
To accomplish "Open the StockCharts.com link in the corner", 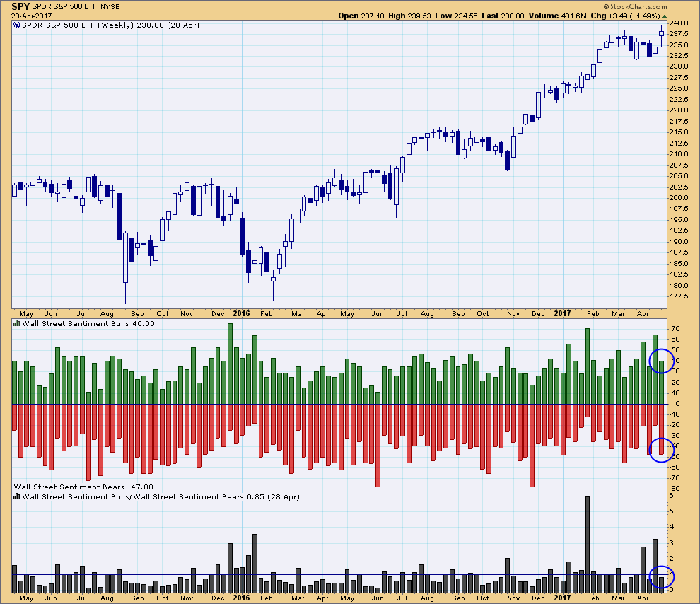I will 635,6.
